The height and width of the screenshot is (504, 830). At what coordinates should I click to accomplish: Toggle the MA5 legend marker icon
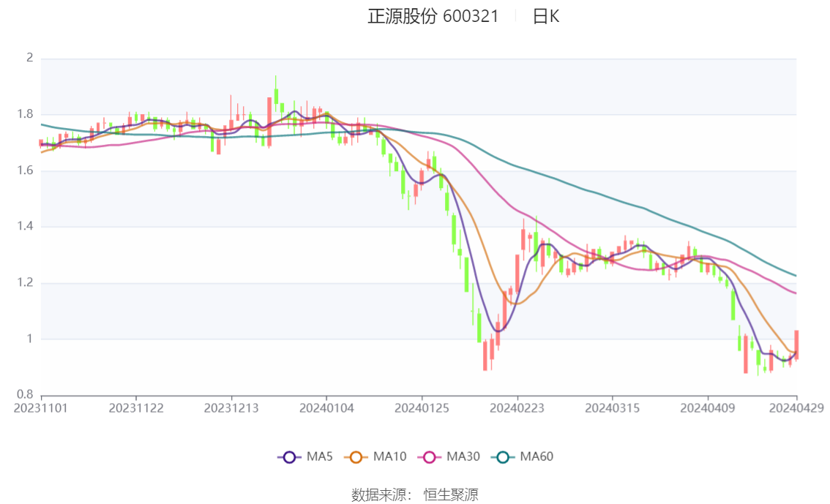click(289, 457)
